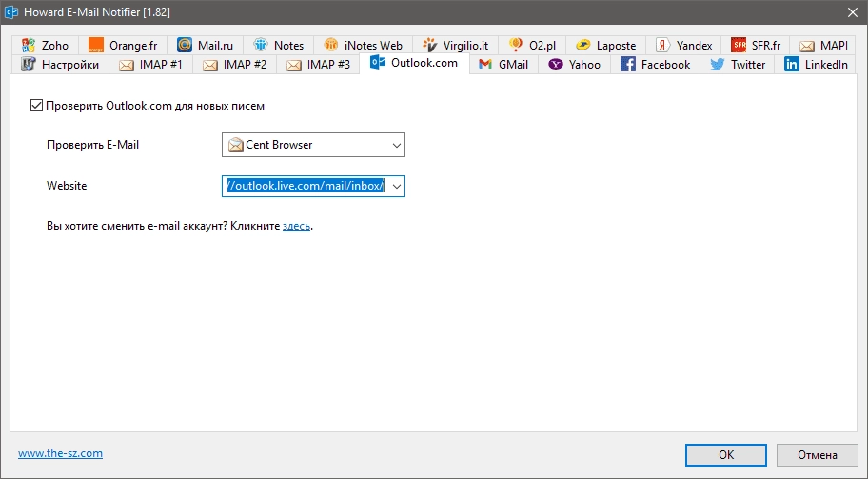The height and width of the screenshot is (479, 868).
Task: Click the O2.pl icon
Action: pos(516,45)
